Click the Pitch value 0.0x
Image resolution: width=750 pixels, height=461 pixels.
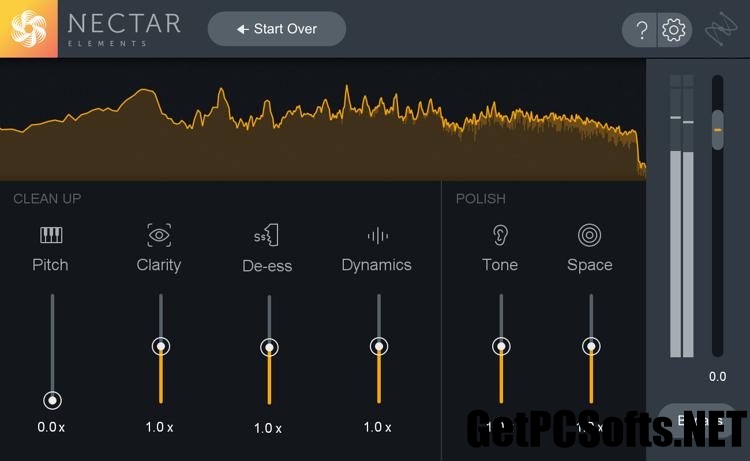coord(51,427)
